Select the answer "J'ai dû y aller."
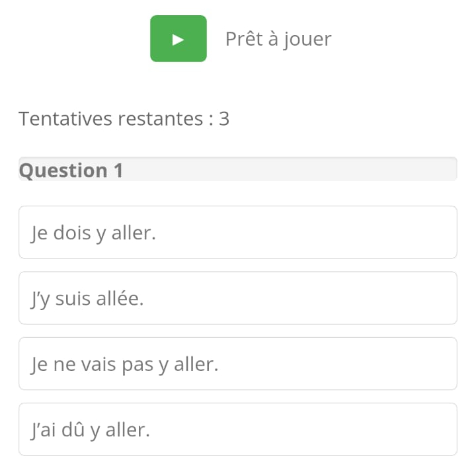This screenshot has height=476, width=476. coord(237,430)
